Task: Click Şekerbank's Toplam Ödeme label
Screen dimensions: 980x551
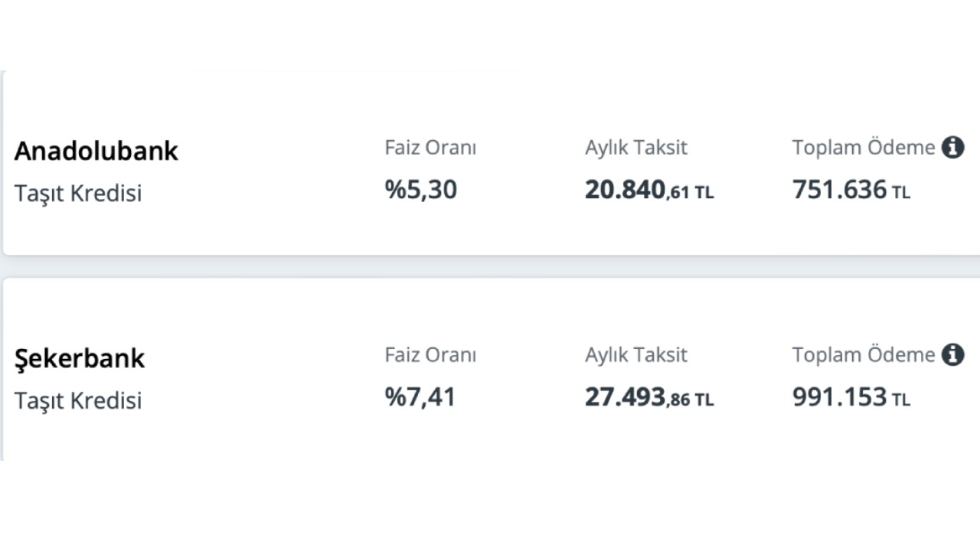Action: coord(864,355)
